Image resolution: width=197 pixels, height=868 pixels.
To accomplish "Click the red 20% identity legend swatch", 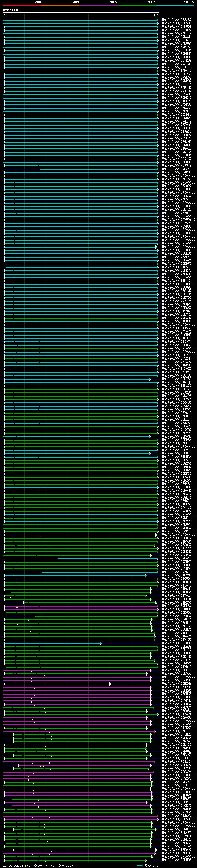I will pos(22,6).
